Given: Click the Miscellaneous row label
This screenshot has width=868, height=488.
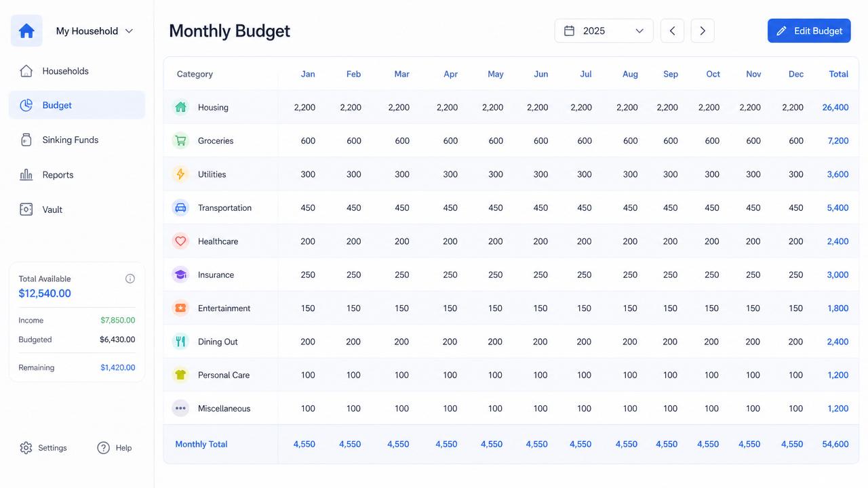Looking at the screenshot, I should pyautogui.click(x=224, y=409).
